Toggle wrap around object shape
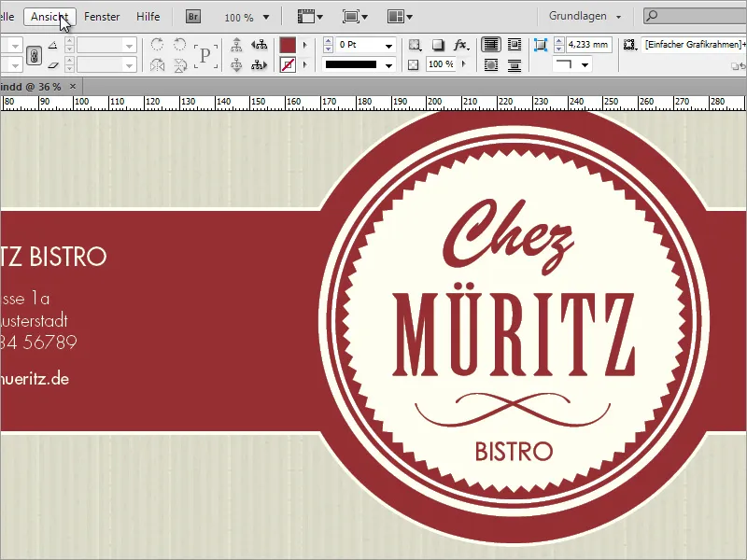Viewport: 747px width, 560px height. (x=491, y=64)
